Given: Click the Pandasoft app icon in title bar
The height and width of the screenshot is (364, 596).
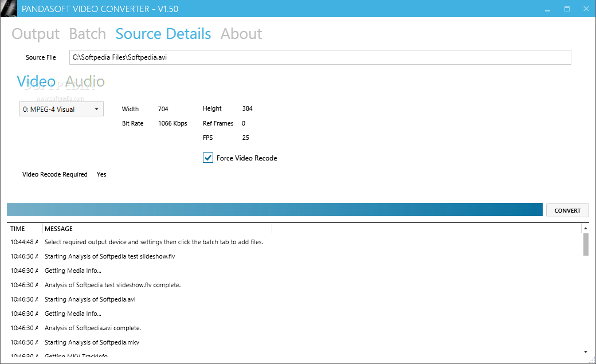Looking at the screenshot, I should coord(9,9).
